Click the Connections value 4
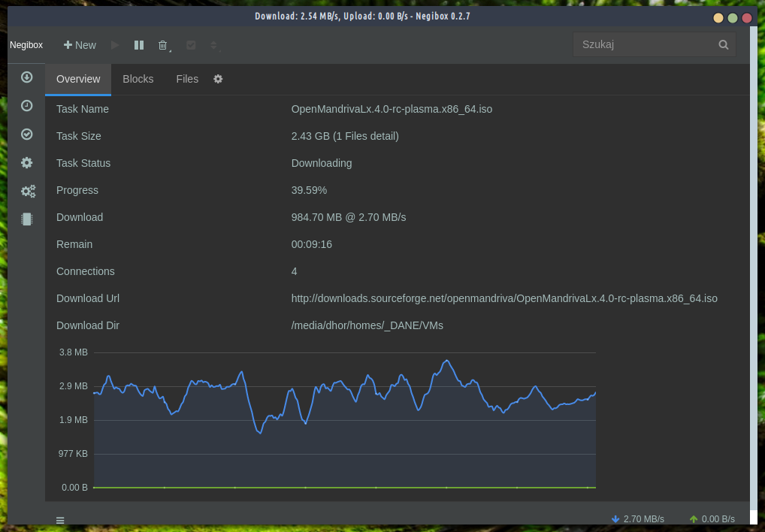 pyautogui.click(x=294, y=271)
